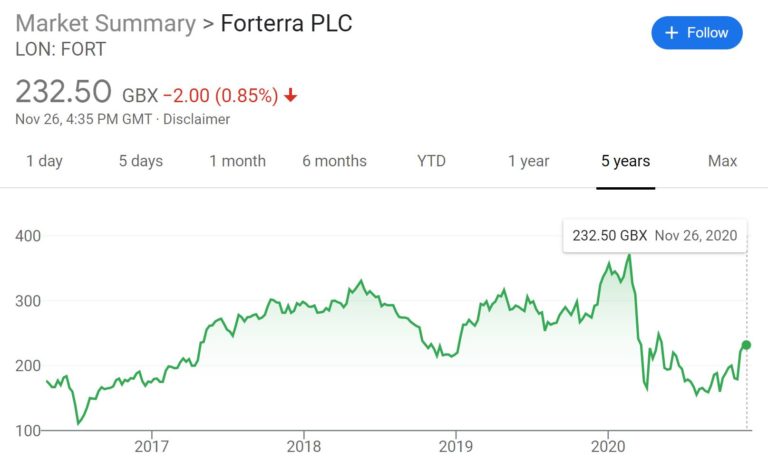The width and height of the screenshot is (768, 470).
Task: Click the green data point on chart
Action: pyautogui.click(x=746, y=345)
